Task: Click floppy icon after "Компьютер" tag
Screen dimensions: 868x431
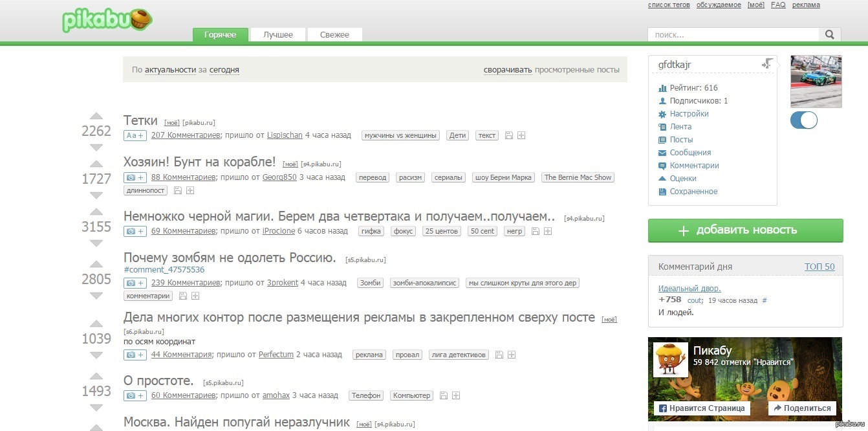Action: tap(443, 395)
